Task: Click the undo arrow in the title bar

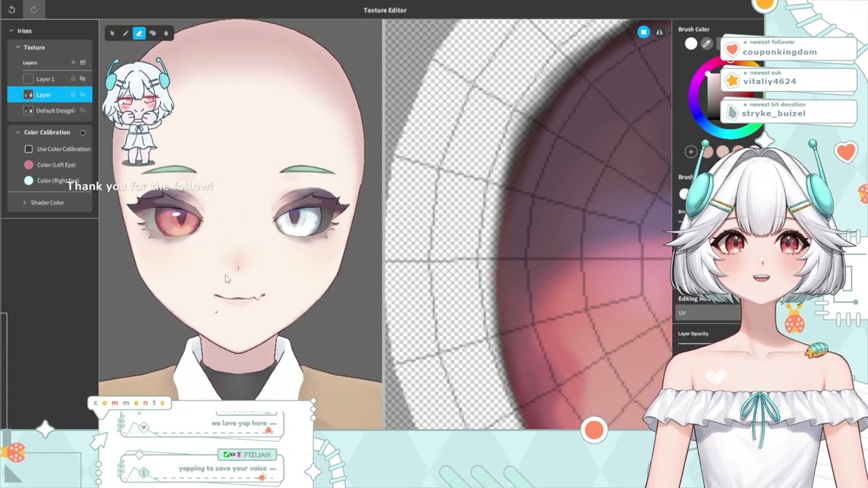Action: [x=12, y=9]
